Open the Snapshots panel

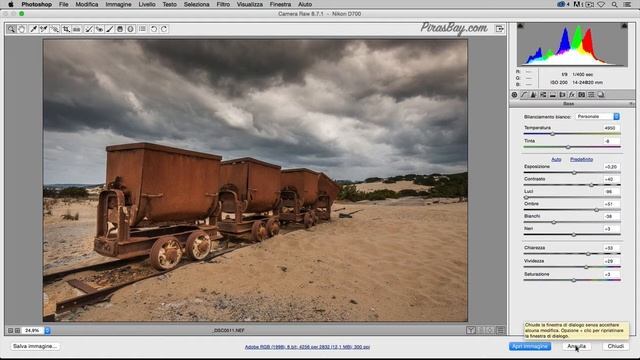(x=601, y=95)
